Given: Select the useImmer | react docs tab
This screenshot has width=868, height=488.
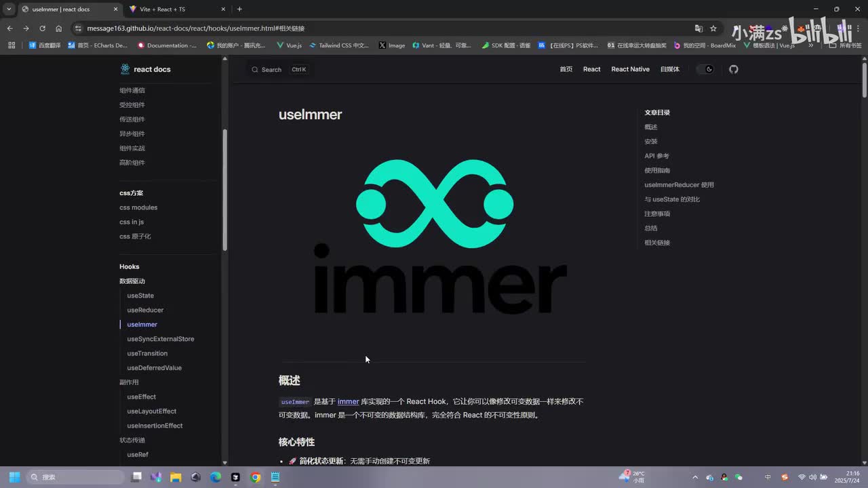Looking at the screenshot, I should coord(69,9).
